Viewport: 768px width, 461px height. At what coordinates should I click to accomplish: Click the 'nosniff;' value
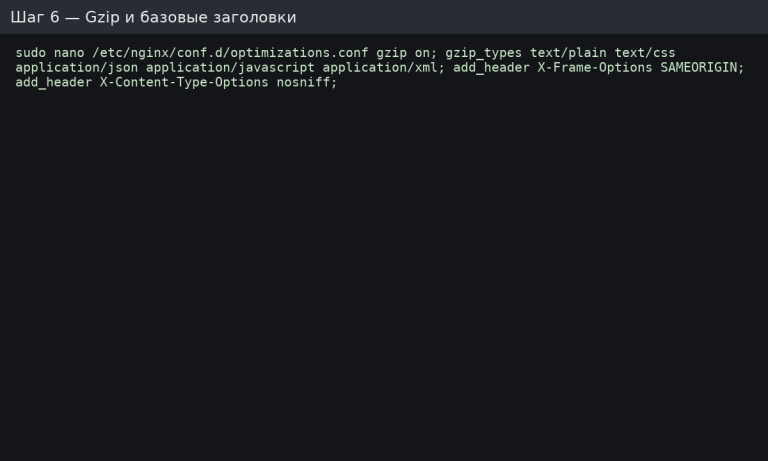[307, 82]
